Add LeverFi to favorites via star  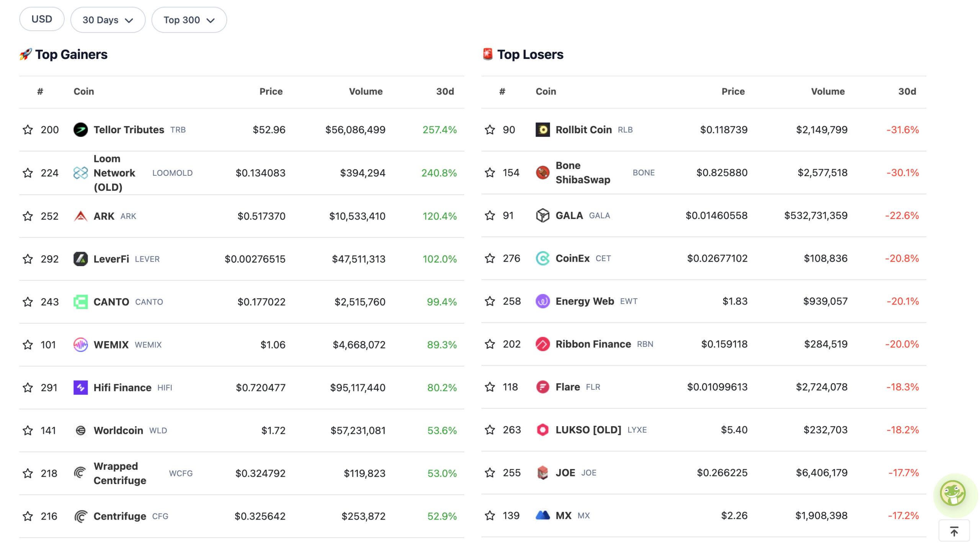click(x=28, y=259)
